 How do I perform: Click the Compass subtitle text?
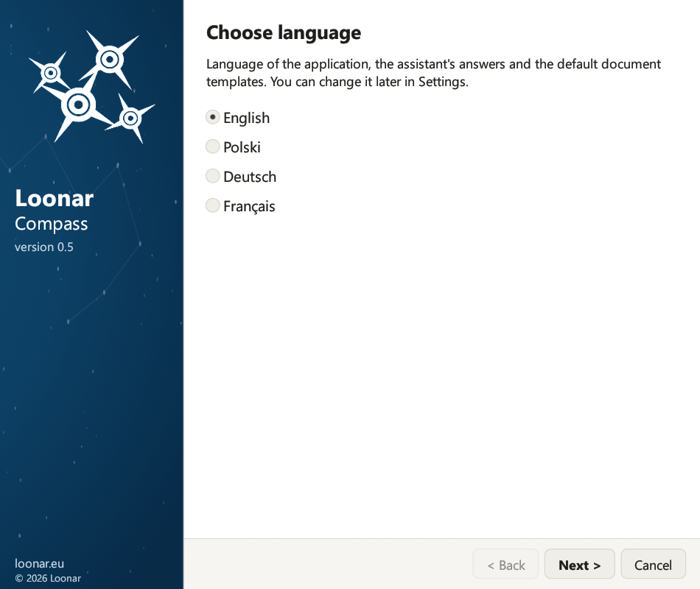[x=52, y=224]
